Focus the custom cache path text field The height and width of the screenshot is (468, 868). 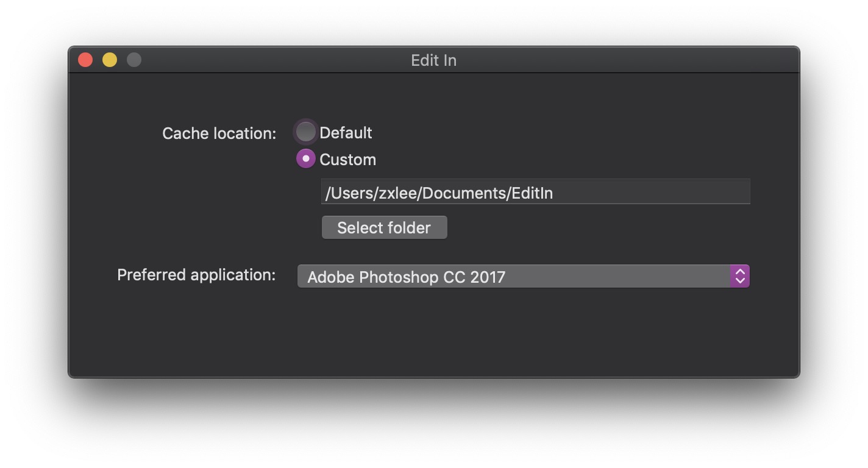535,192
